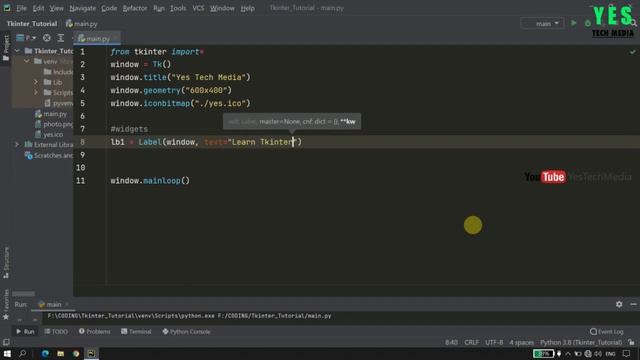This screenshot has width=640, height=360.
Task: Click the "Yes Tech Media" title string
Action: [x=209, y=77]
